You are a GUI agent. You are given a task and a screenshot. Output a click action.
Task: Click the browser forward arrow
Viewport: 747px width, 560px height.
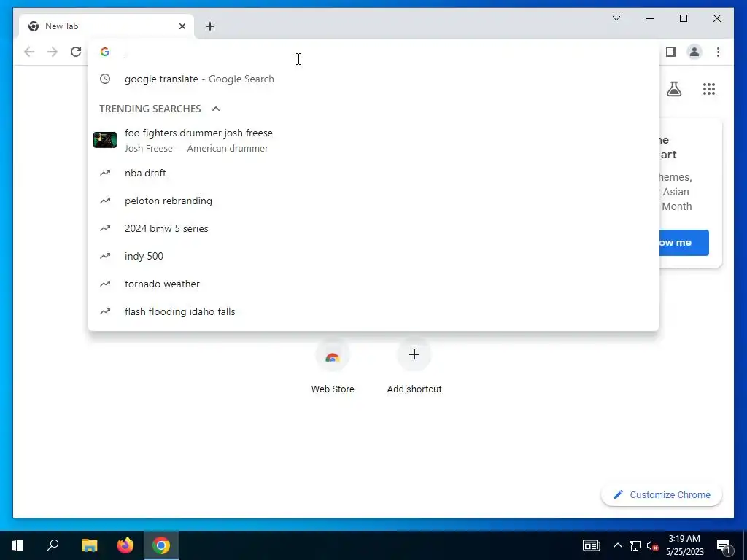(x=53, y=52)
